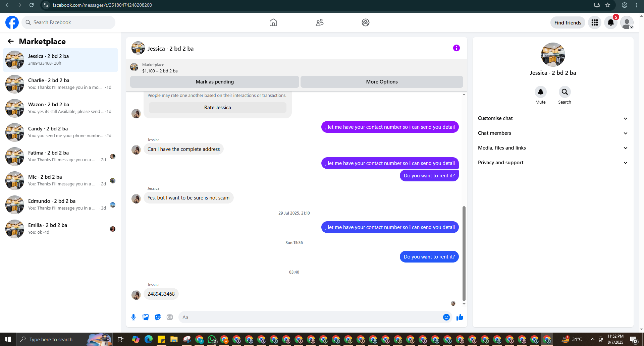Open Windows Start menu
Image resolution: width=644 pixels, height=346 pixels.
tap(8, 339)
